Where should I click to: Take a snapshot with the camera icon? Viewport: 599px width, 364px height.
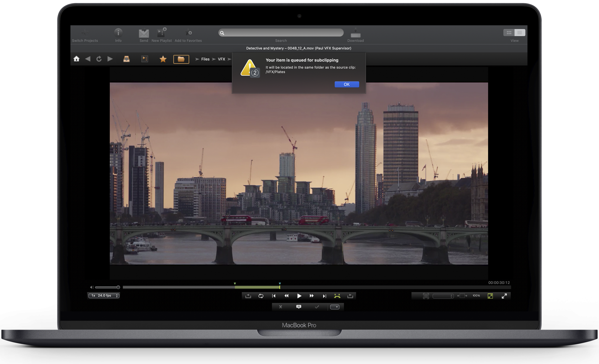pos(426,296)
